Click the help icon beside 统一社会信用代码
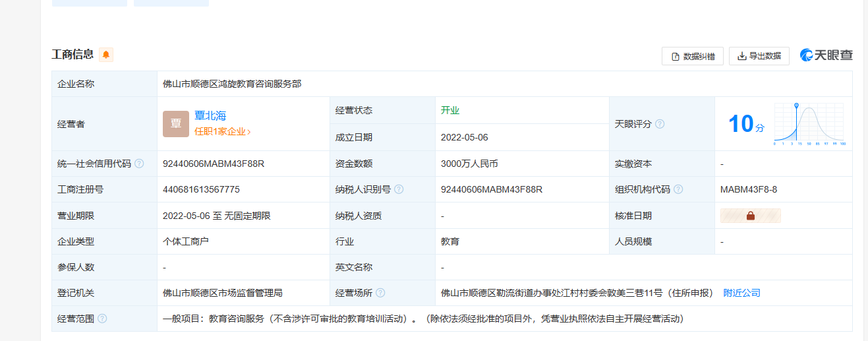The width and height of the screenshot is (868, 341). click(139, 164)
